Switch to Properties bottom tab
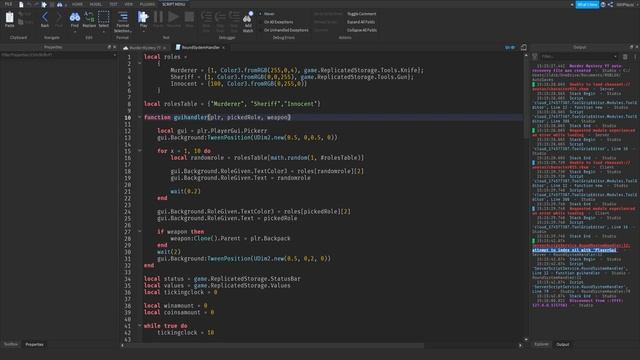The width and height of the screenshot is (640, 360). 34,344
